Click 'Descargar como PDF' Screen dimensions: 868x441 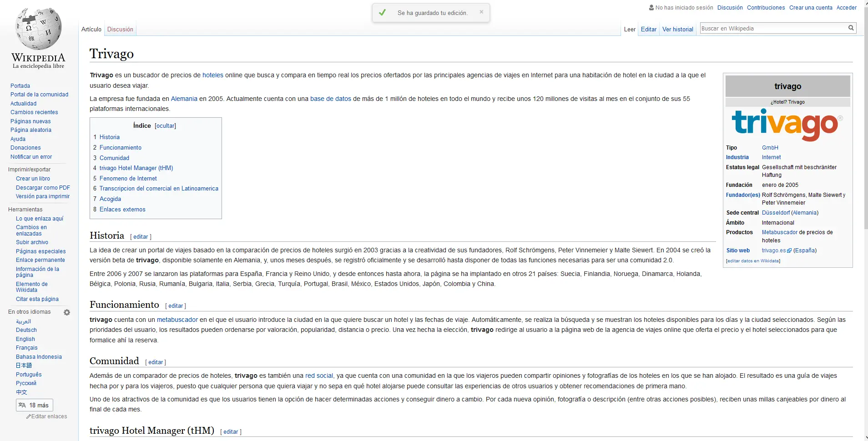(x=43, y=188)
